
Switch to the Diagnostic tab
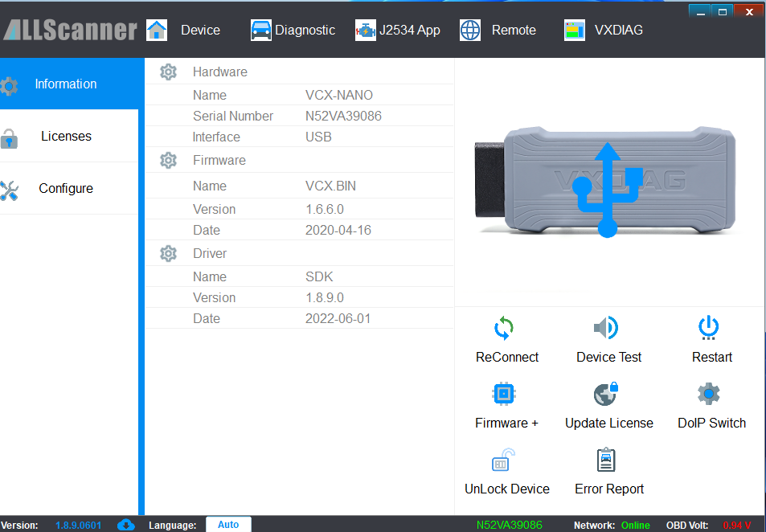pos(293,31)
